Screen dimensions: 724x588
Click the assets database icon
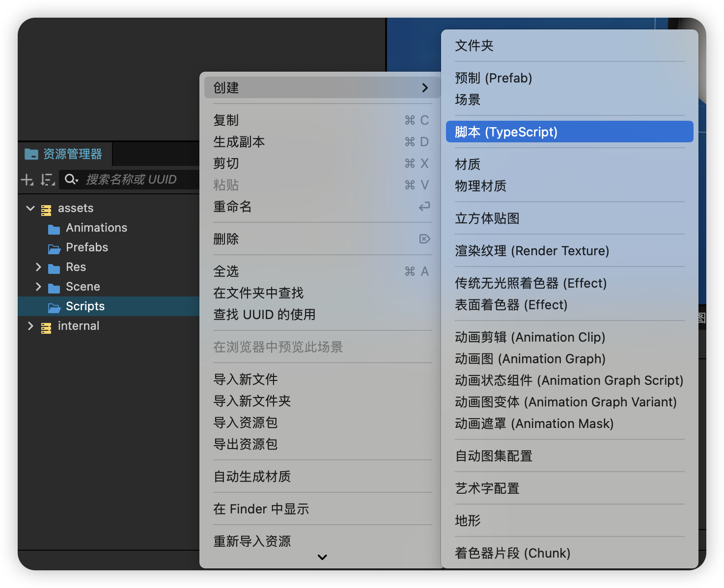[46, 210]
